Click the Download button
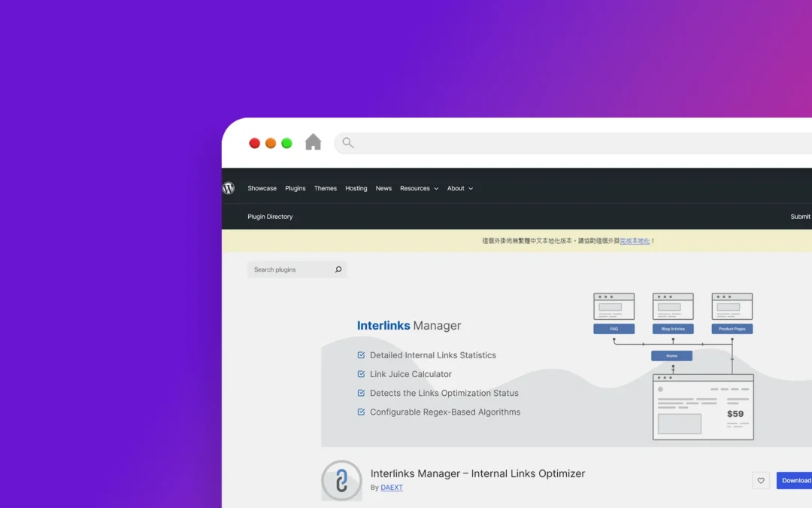This screenshot has width=812, height=508. tap(795, 480)
